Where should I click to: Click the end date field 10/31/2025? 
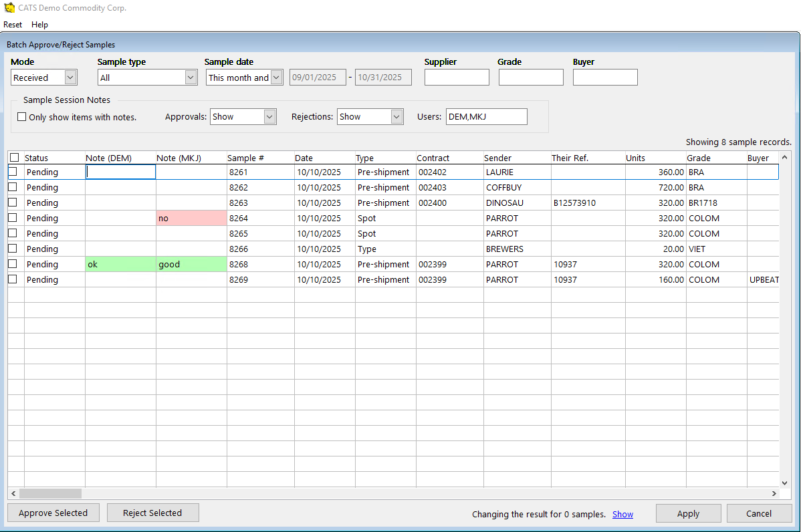coord(383,78)
